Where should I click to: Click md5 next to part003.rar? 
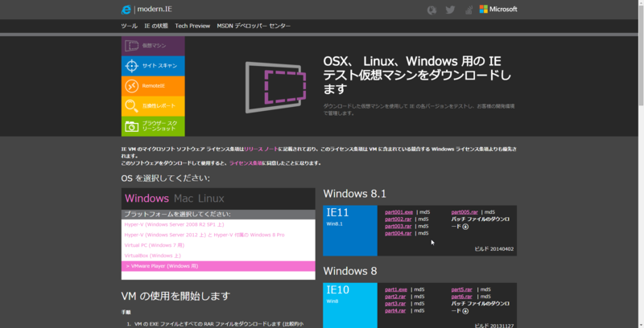coord(423,226)
